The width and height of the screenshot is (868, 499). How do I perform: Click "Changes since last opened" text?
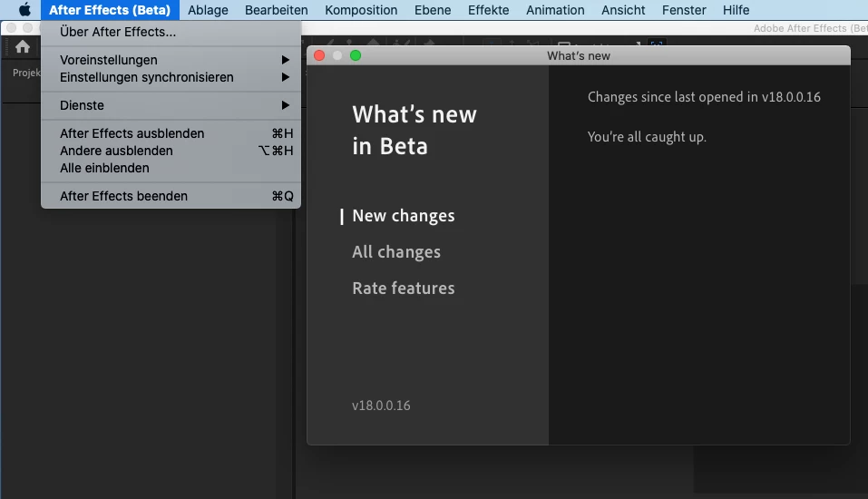[x=704, y=97]
